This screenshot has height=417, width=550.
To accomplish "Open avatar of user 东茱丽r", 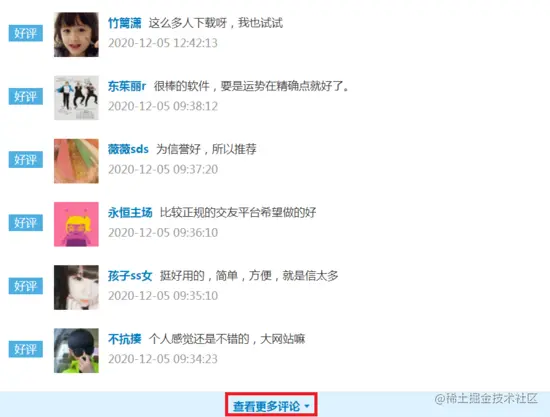I will click(x=76, y=97).
